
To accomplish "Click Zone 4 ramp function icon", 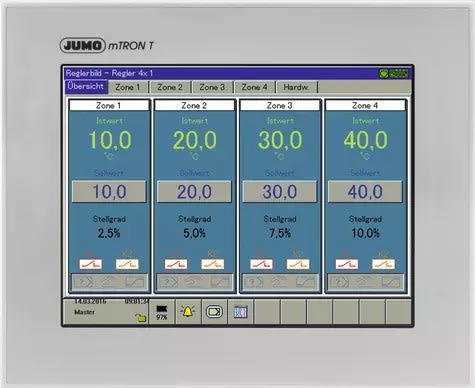I will click(x=392, y=282).
